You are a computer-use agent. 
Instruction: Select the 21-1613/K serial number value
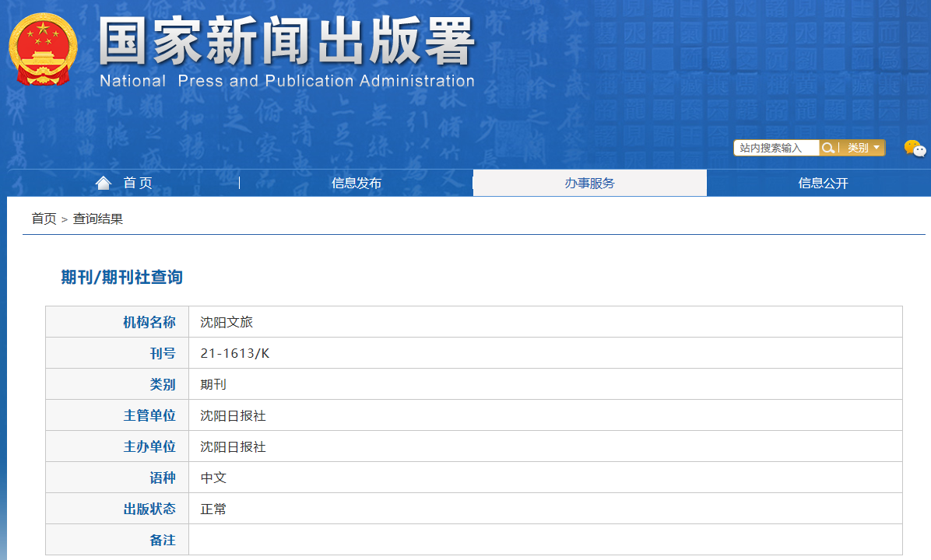235,354
